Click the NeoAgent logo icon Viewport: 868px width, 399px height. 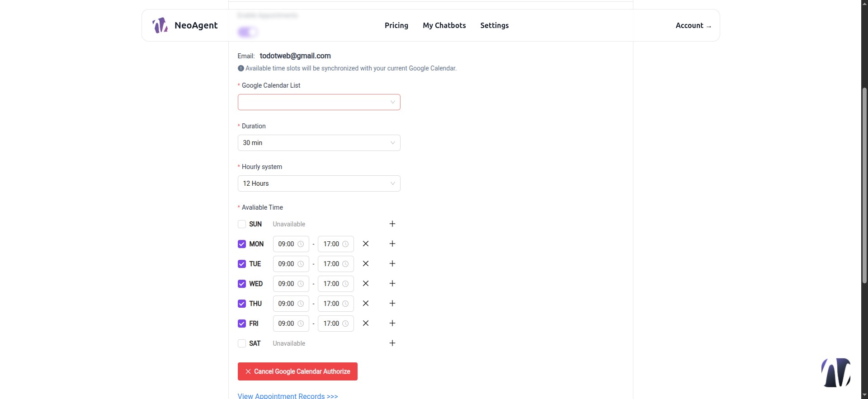(160, 25)
